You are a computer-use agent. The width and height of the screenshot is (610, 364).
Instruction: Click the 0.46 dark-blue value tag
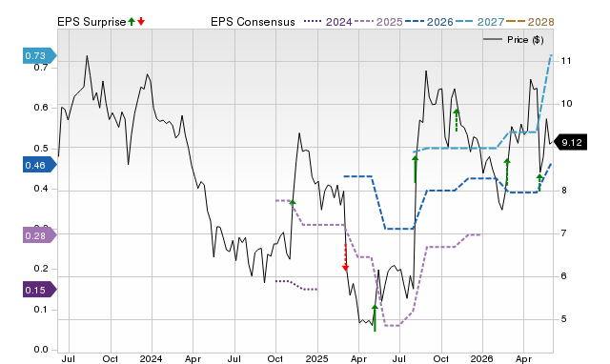tap(40, 165)
